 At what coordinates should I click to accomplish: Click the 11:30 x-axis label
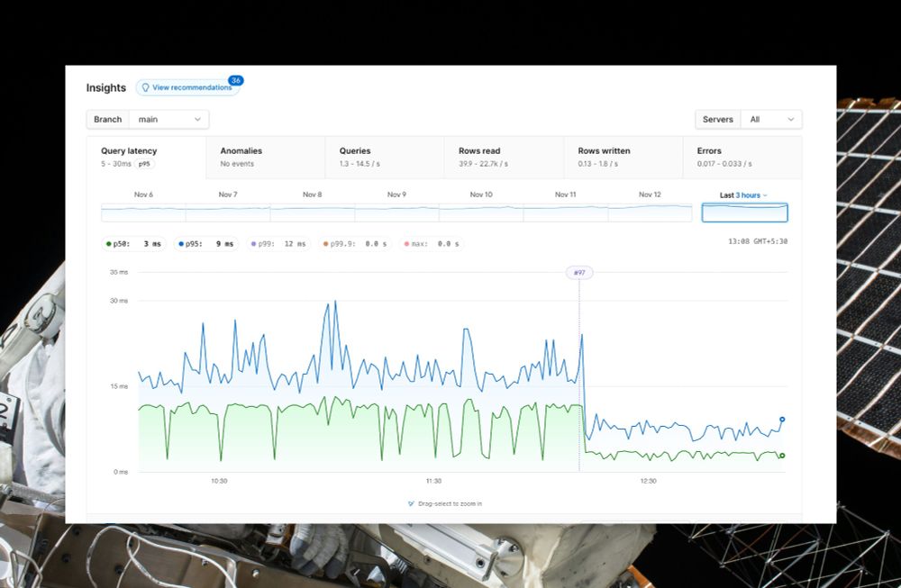tap(434, 481)
